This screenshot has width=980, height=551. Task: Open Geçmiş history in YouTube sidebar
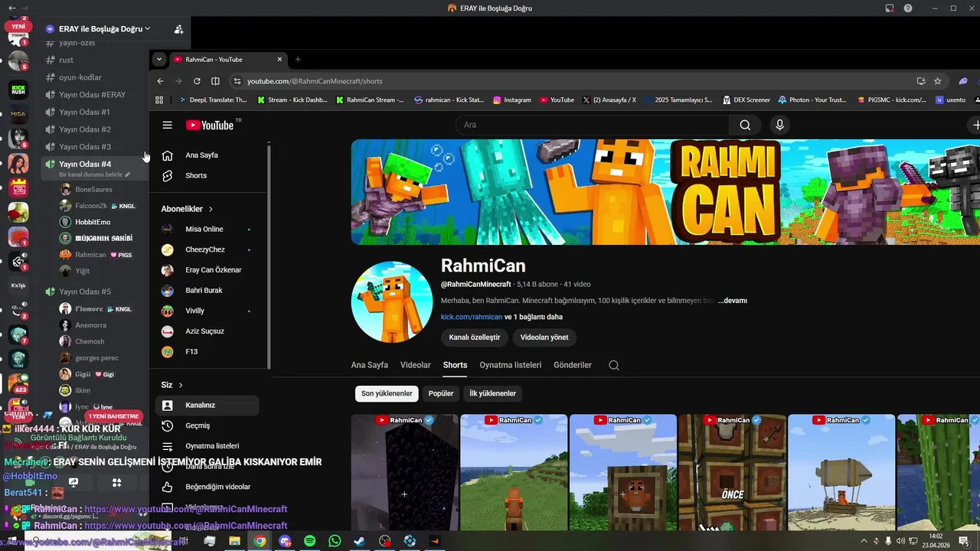click(x=207, y=425)
